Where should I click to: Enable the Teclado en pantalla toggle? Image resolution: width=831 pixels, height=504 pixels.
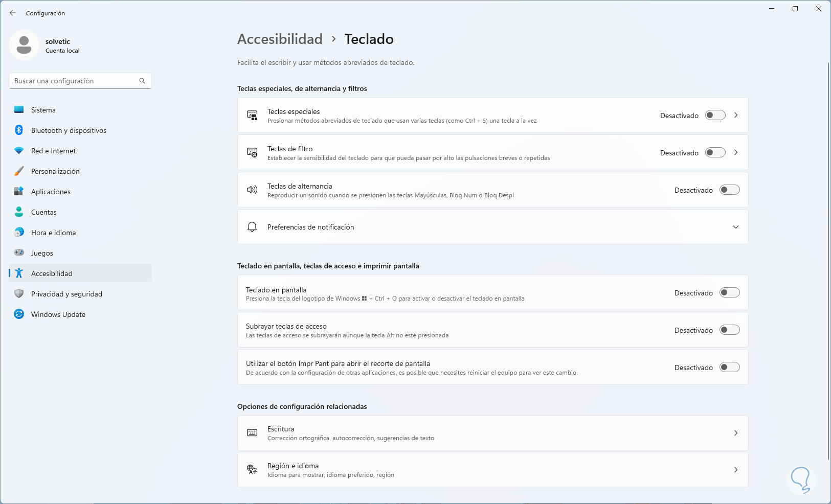[729, 293]
